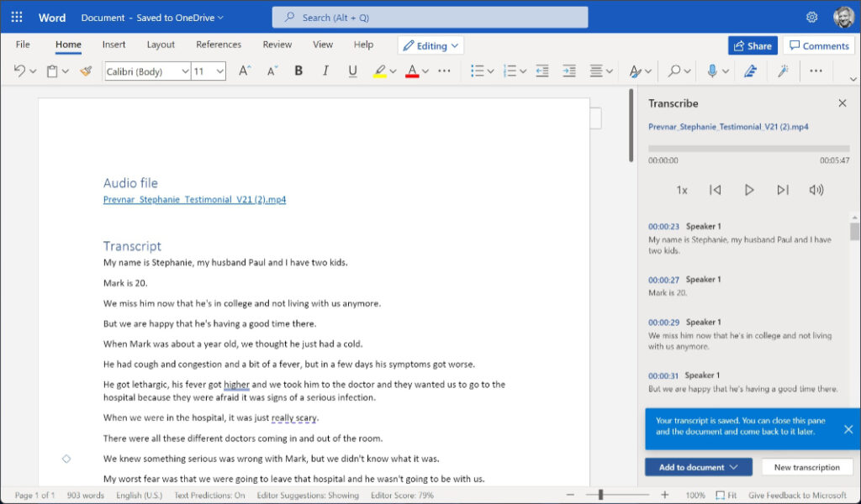This screenshot has height=504, width=861.
Task: Increase paragraph indent
Action: [x=569, y=71]
